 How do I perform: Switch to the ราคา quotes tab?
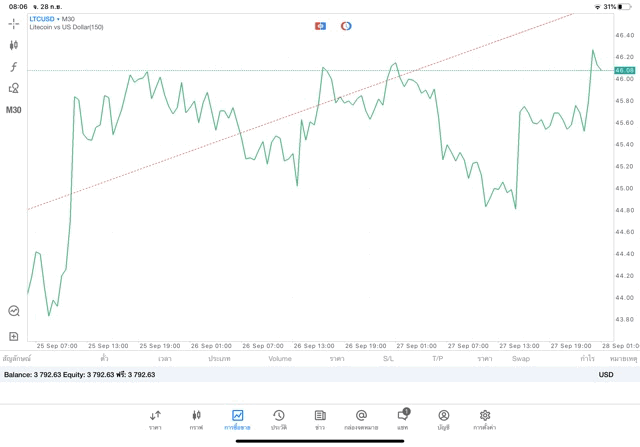point(155,419)
